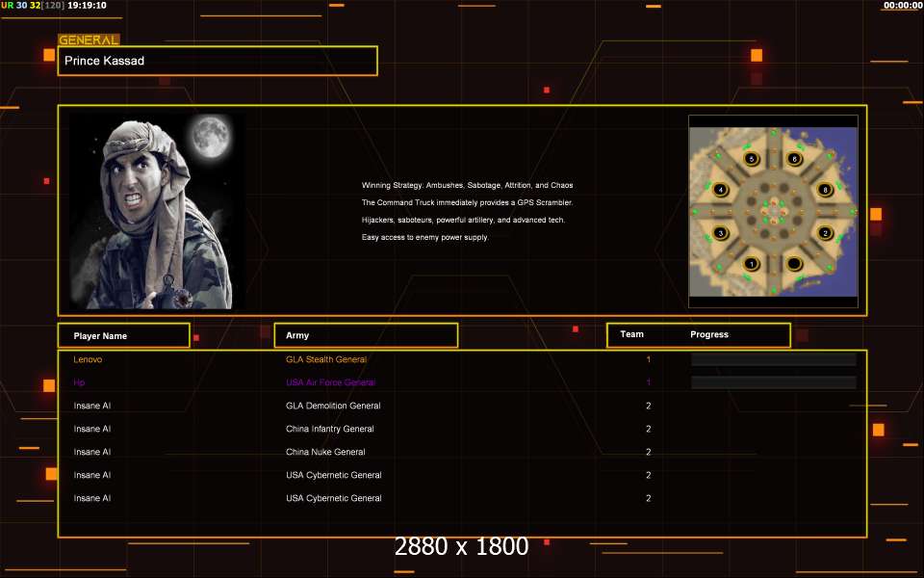Click the Easy access to enemy power line
The image size is (924, 578).
point(424,237)
